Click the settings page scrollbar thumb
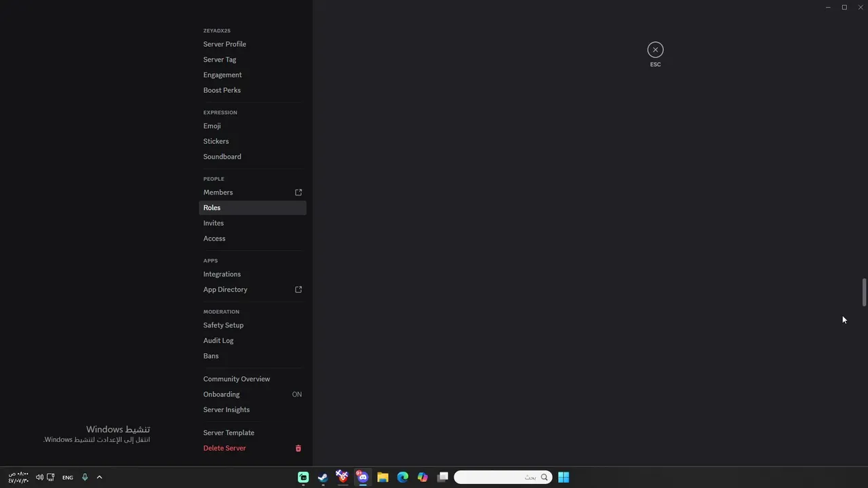 click(864, 292)
